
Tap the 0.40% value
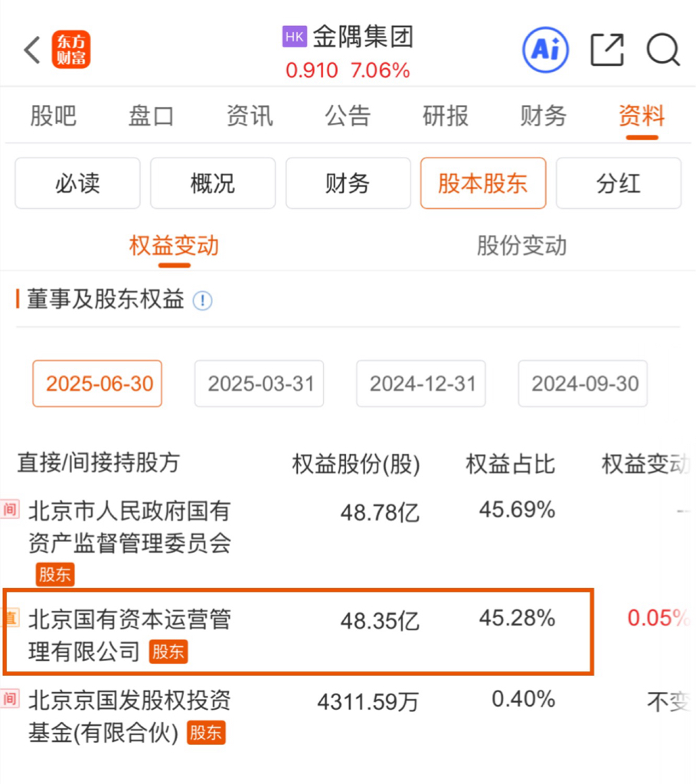pyautogui.click(x=524, y=699)
